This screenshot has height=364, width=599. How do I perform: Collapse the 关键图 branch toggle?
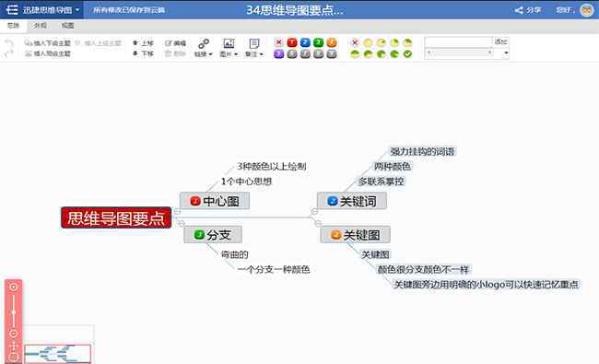(x=318, y=223)
